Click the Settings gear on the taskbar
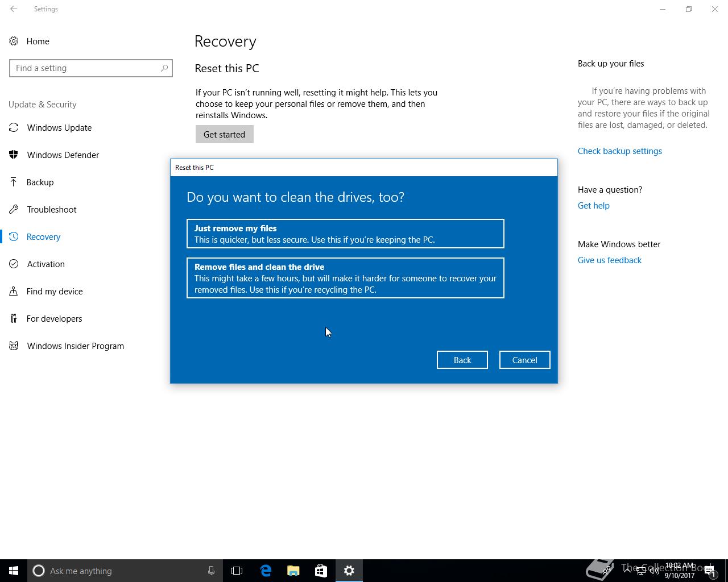 349,571
